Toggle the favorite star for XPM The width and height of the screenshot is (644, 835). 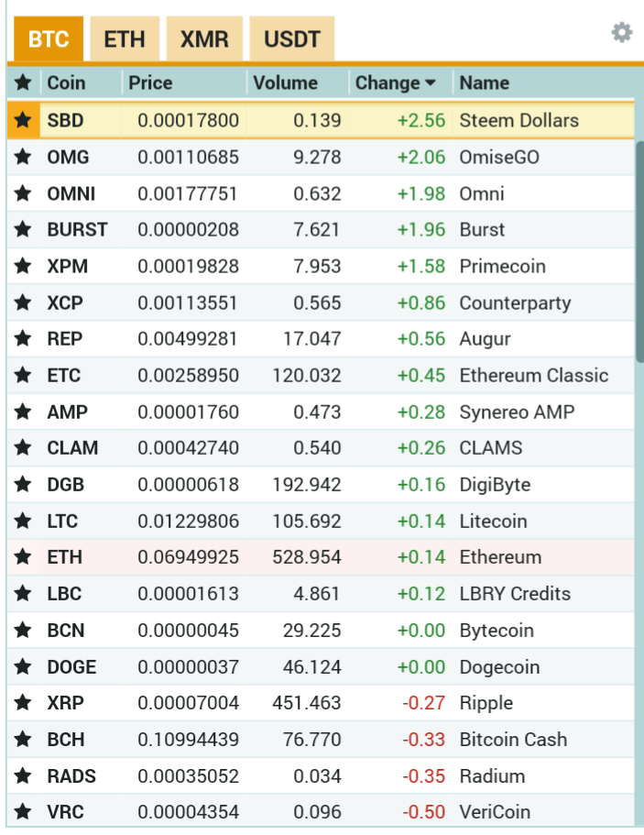23,266
